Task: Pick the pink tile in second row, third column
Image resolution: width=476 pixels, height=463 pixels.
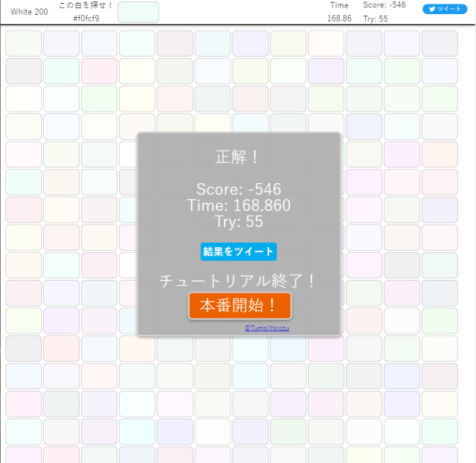Action: tap(100, 71)
